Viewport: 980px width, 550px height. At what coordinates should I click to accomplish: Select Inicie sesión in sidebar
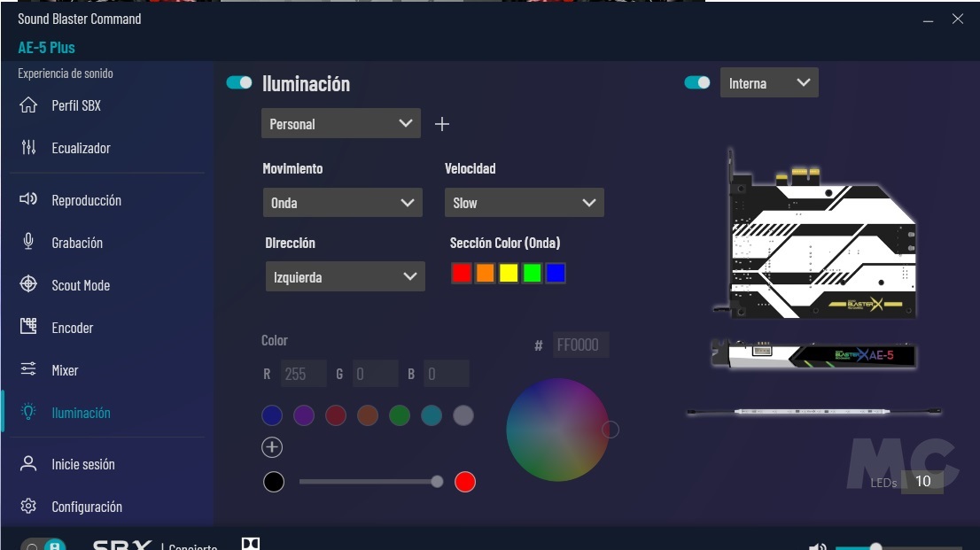coord(82,464)
